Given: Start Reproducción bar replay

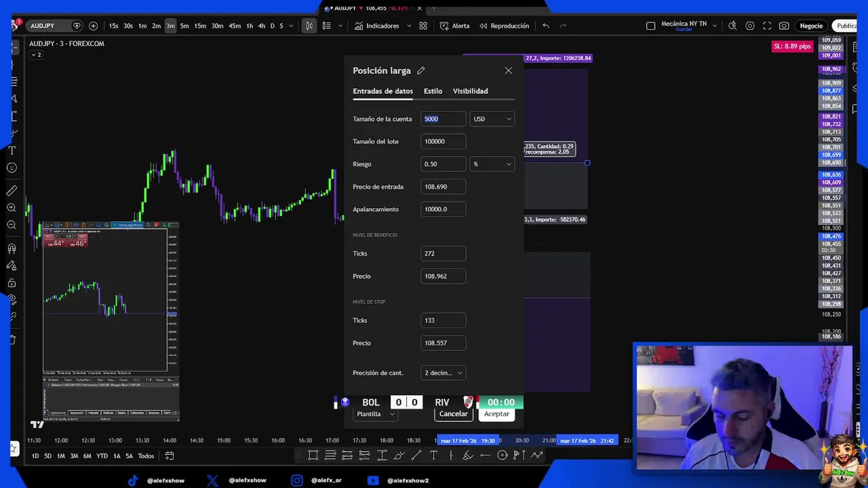Looking at the screenshot, I should pyautogui.click(x=504, y=26).
